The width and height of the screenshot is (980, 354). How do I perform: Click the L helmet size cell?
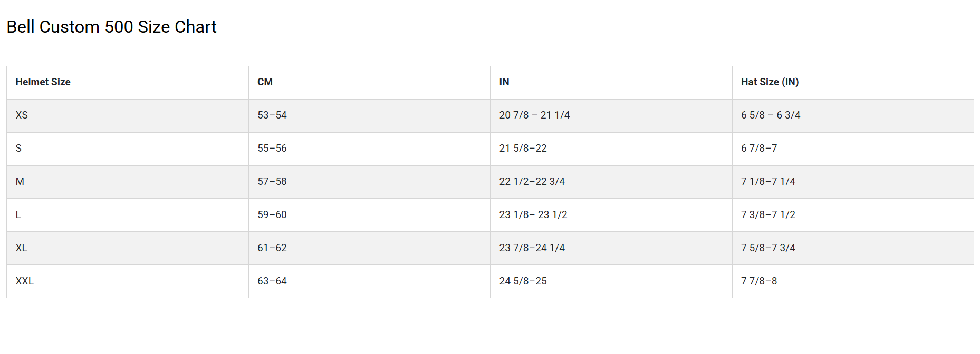point(18,215)
